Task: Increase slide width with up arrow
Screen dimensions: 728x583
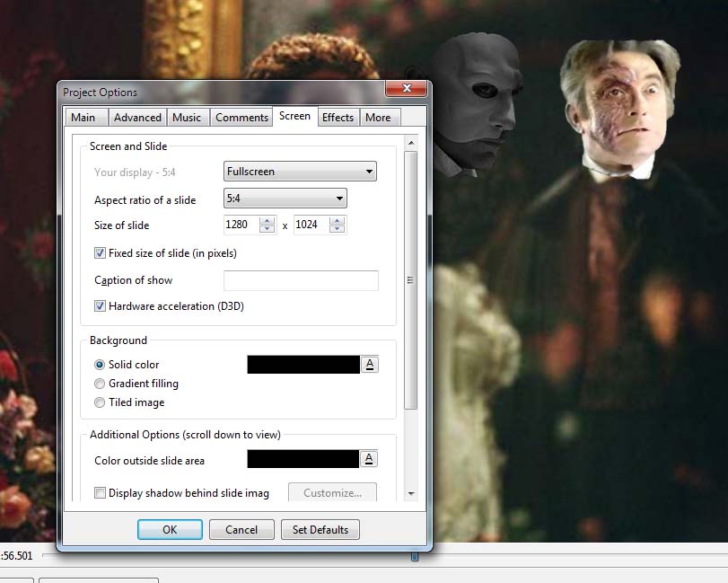Action: tap(267, 221)
